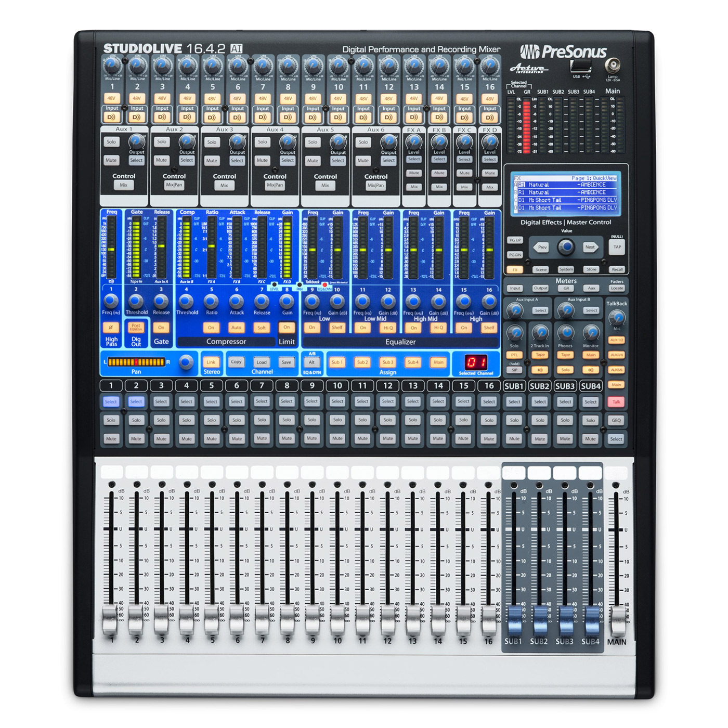Click the Next arrow button
This screenshot has height=728, width=728.
point(590,247)
